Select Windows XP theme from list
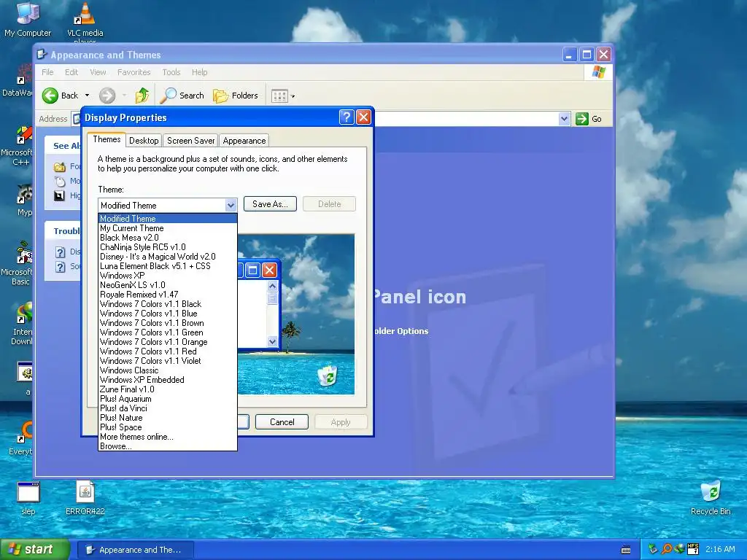The width and height of the screenshot is (747, 560). coord(167,276)
